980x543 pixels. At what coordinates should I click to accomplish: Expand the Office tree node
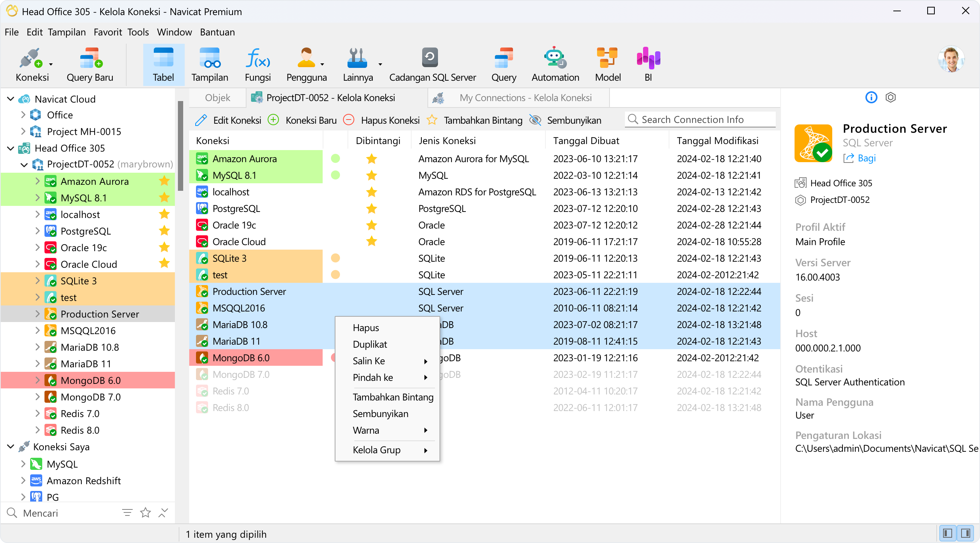23,115
